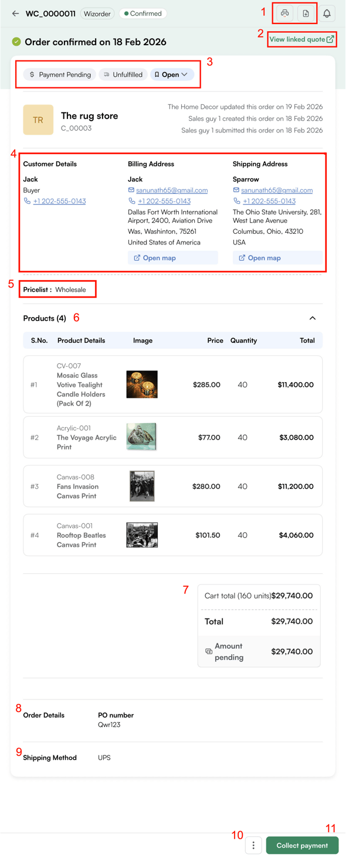Navigate back using the arrow icon
Viewport: 349px width, 868px height.
pos(14,13)
